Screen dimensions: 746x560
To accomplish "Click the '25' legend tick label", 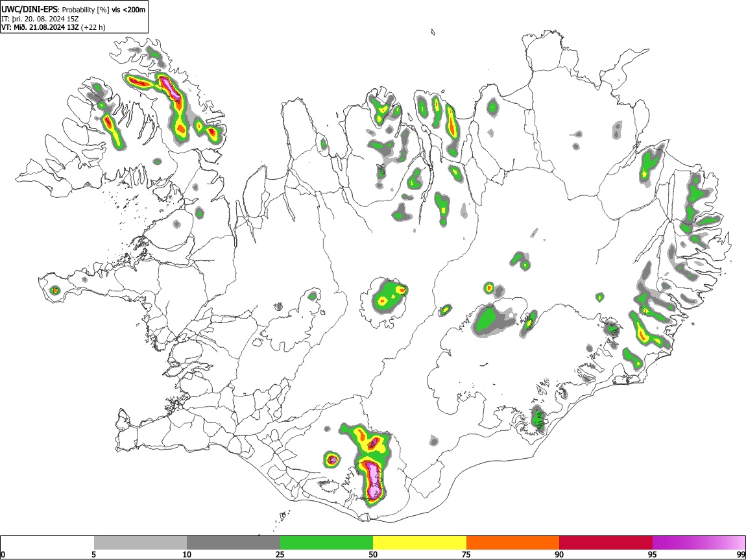I will click(280, 554).
